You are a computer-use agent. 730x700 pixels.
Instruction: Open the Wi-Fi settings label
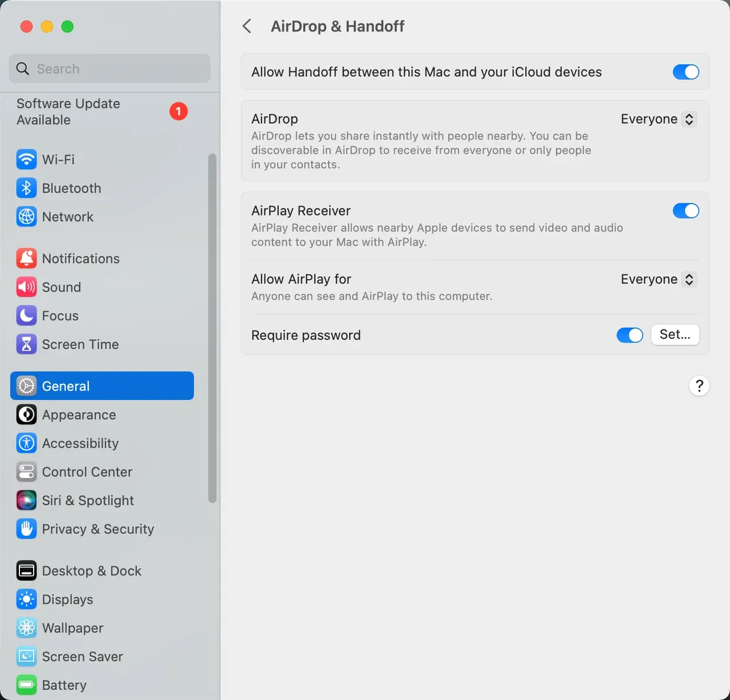click(x=58, y=160)
